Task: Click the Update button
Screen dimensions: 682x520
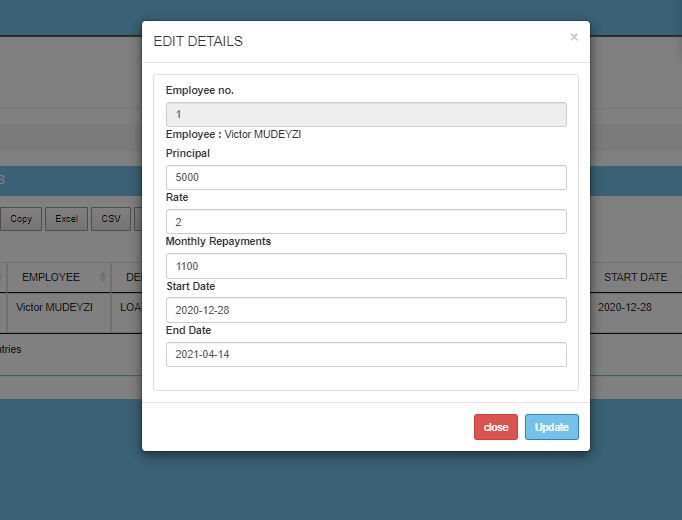Action: [x=551, y=427]
